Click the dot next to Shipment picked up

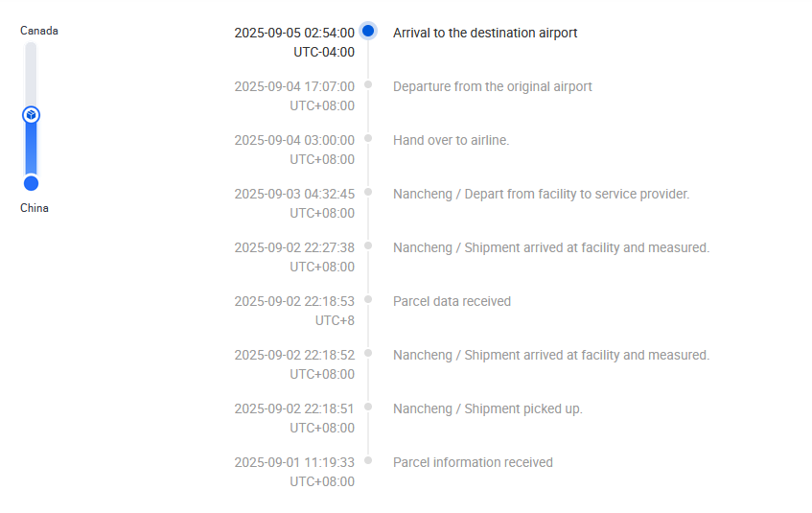point(368,407)
